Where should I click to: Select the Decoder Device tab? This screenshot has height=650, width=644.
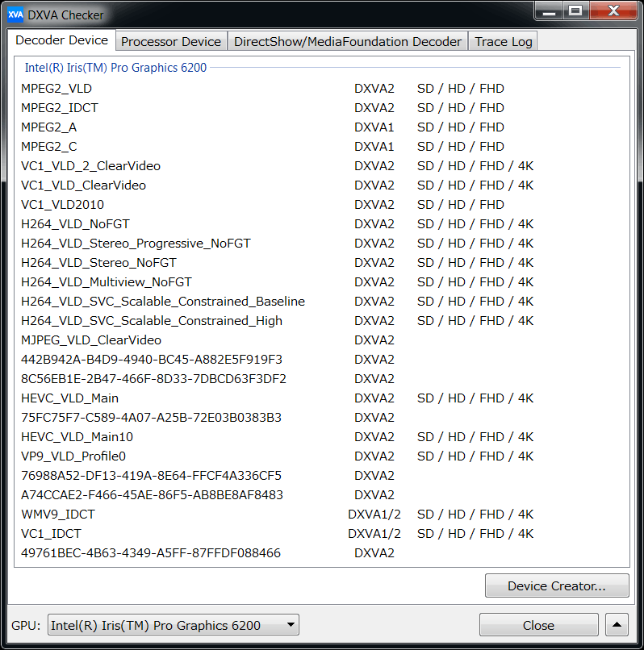(62, 40)
